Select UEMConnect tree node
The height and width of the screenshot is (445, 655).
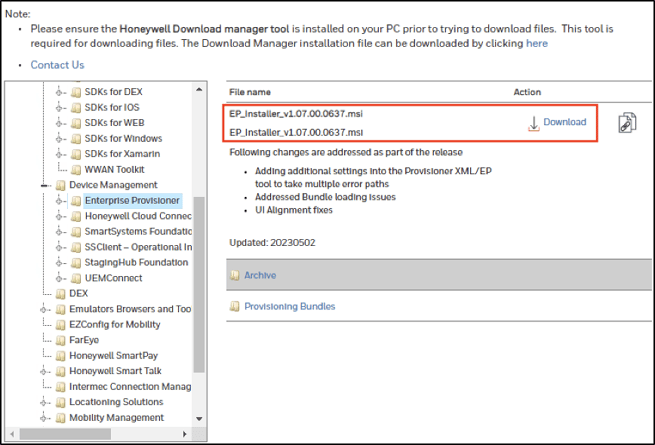coord(113,278)
